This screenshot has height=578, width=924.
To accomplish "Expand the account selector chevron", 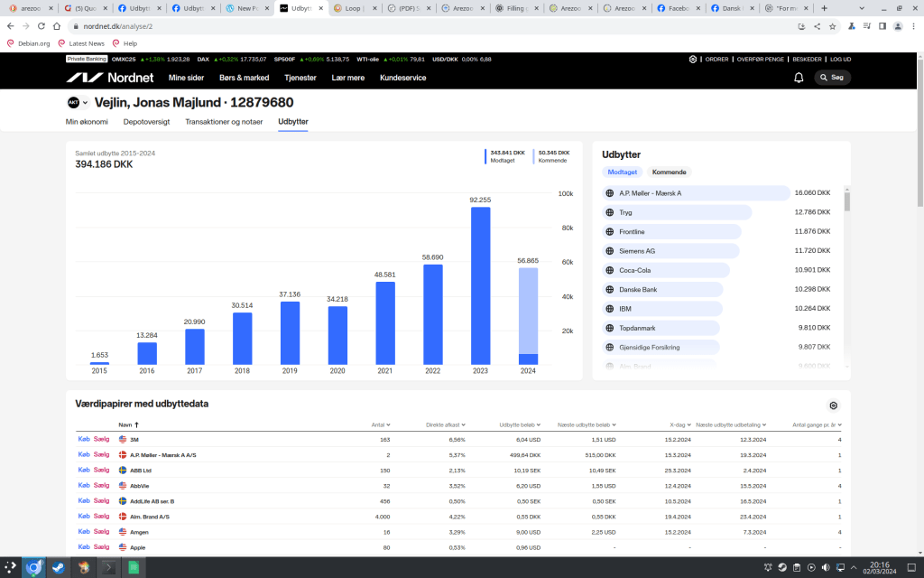I will point(85,103).
